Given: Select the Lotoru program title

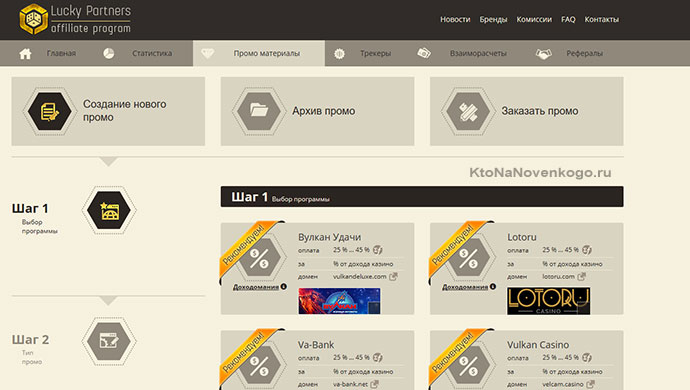Looking at the screenshot, I should [x=521, y=237].
